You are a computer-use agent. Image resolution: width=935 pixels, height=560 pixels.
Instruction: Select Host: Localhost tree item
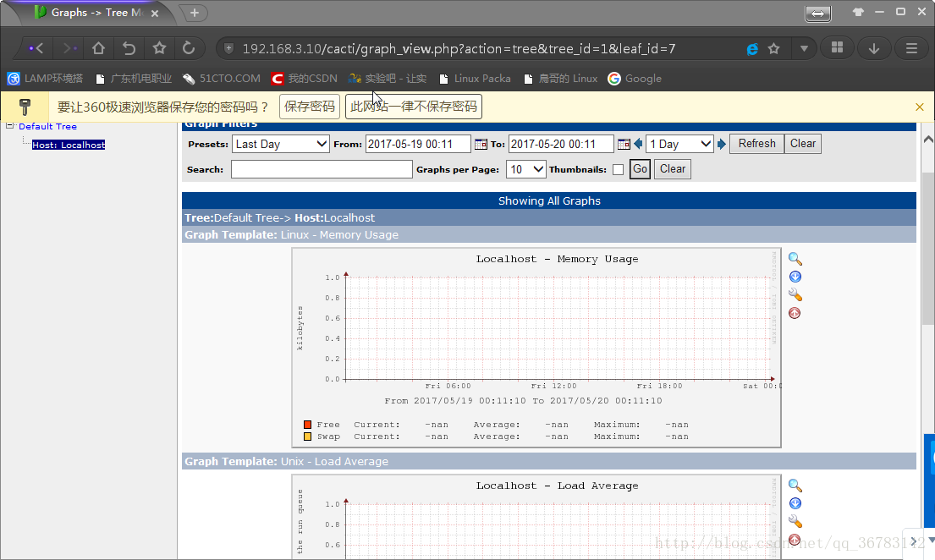pos(69,145)
